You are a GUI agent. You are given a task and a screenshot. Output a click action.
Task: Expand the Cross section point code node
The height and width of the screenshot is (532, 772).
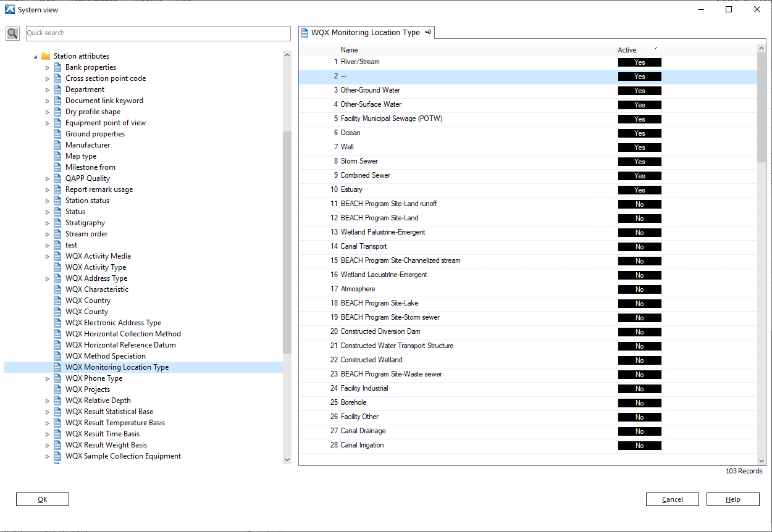[48, 78]
